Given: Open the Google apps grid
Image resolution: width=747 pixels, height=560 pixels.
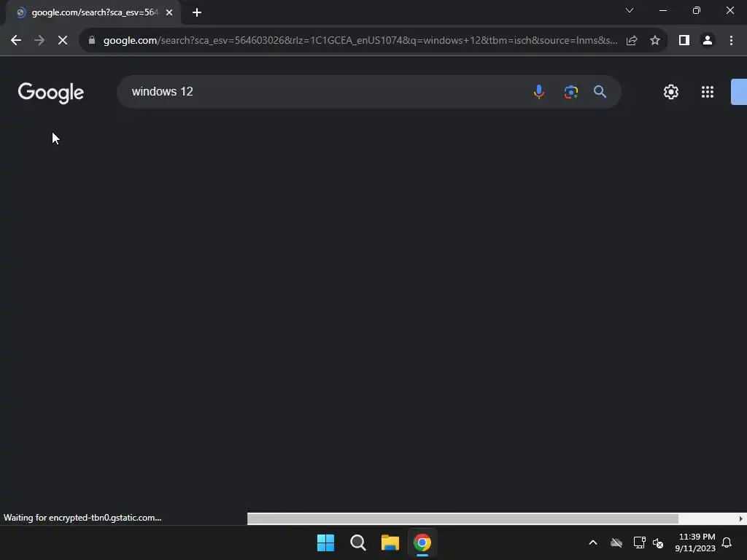Looking at the screenshot, I should tap(708, 91).
